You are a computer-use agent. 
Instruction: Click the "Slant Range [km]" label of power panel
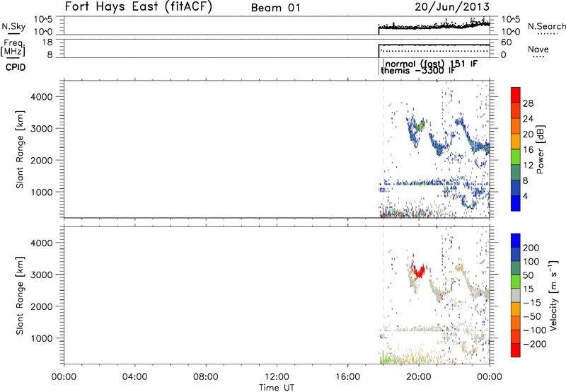tap(20, 149)
